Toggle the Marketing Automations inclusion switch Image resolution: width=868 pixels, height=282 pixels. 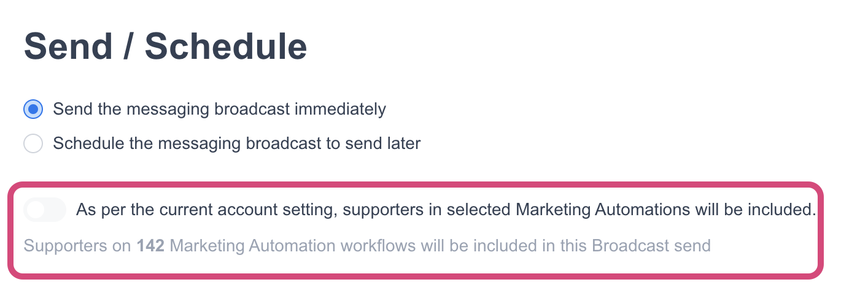tap(44, 210)
